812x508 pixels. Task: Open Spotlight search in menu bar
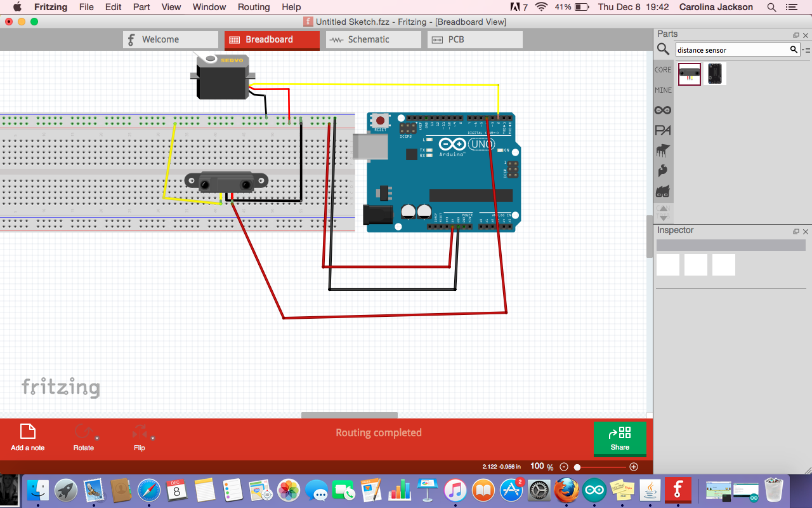tap(771, 7)
